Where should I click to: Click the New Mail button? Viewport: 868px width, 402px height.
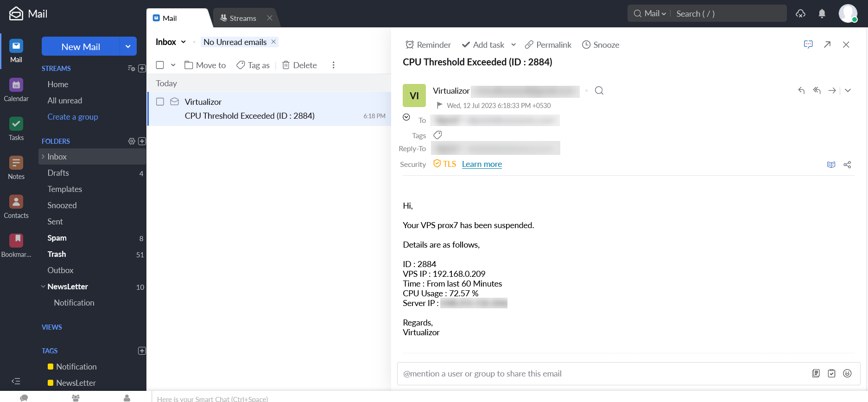[x=81, y=46]
